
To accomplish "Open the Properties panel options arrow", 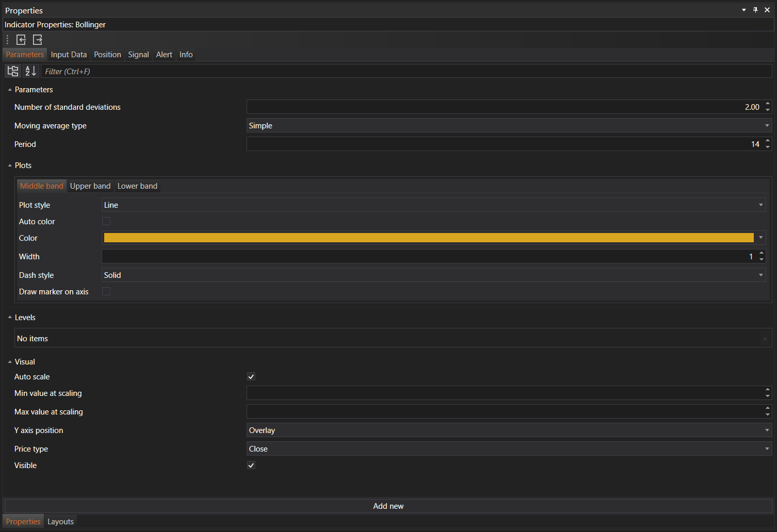I will point(743,10).
